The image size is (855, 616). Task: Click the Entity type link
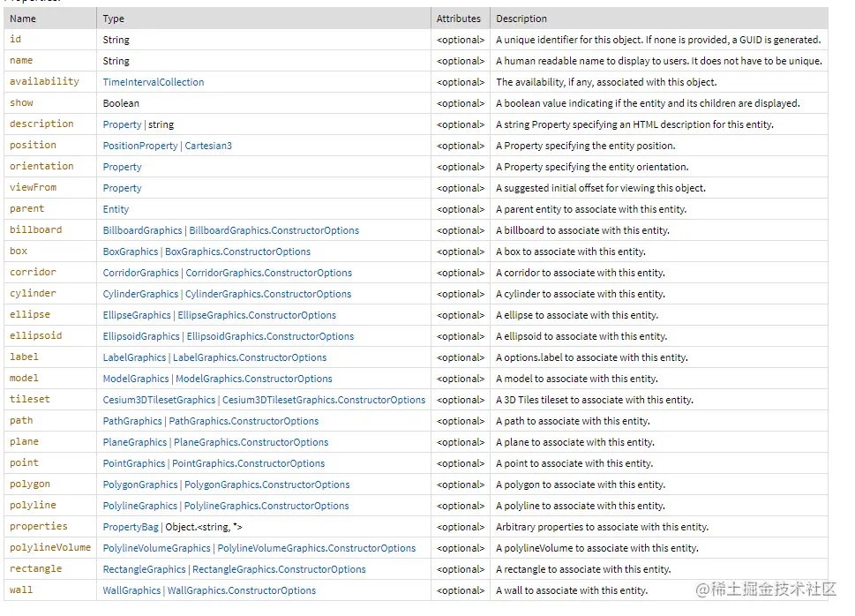point(116,209)
